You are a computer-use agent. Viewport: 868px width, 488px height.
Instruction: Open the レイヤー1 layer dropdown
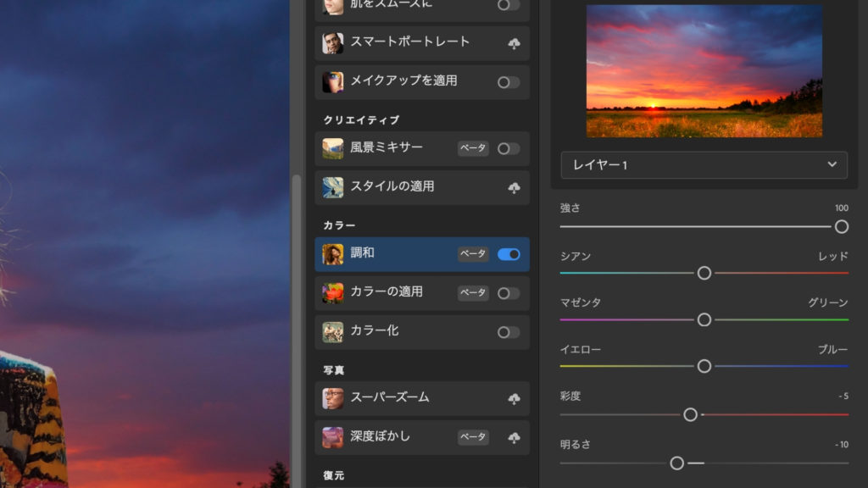(704, 165)
